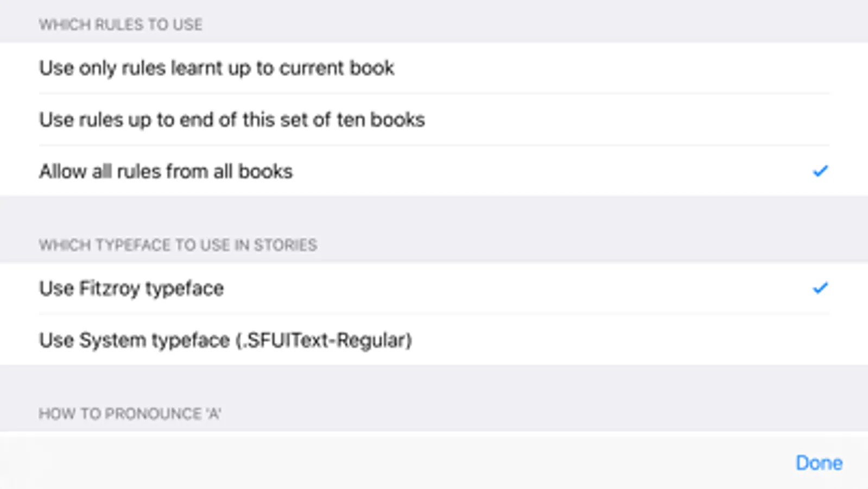Click the blue checkmark beside Use Fitzroy typeface
The width and height of the screenshot is (868, 489).
(x=820, y=288)
